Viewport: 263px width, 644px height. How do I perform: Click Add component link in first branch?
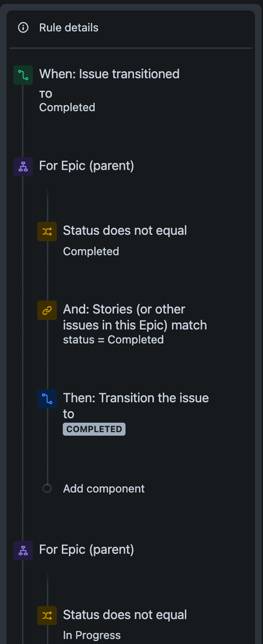click(104, 488)
